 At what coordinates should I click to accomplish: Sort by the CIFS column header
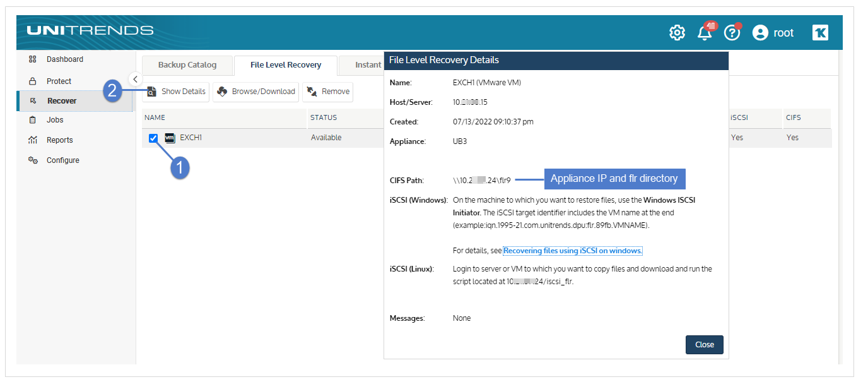pyautogui.click(x=793, y=117)
